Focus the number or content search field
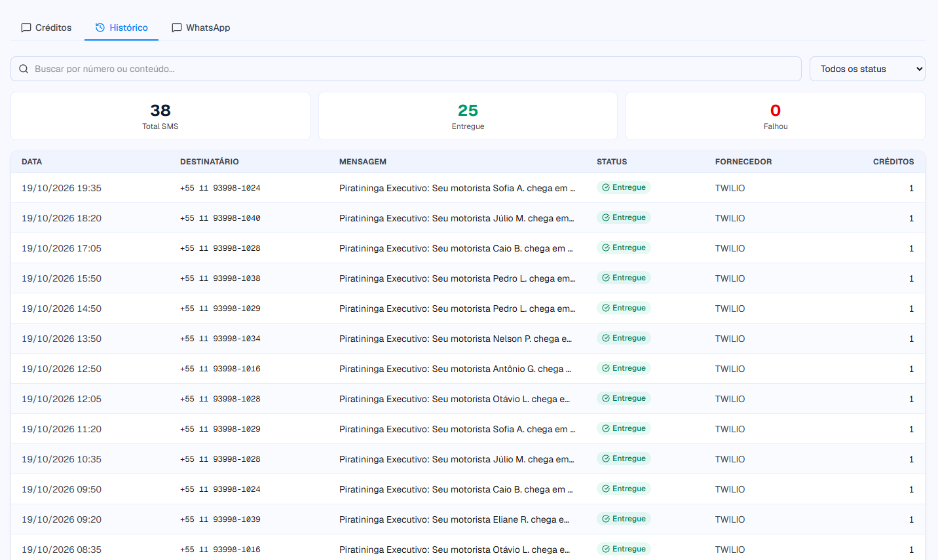 click(x=406, y=69)
